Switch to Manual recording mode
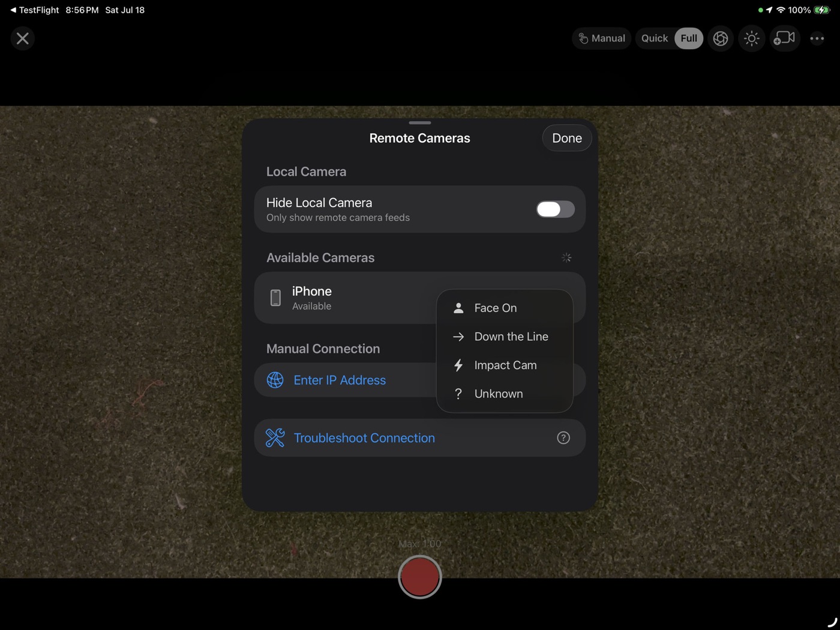 pos(601,38)
